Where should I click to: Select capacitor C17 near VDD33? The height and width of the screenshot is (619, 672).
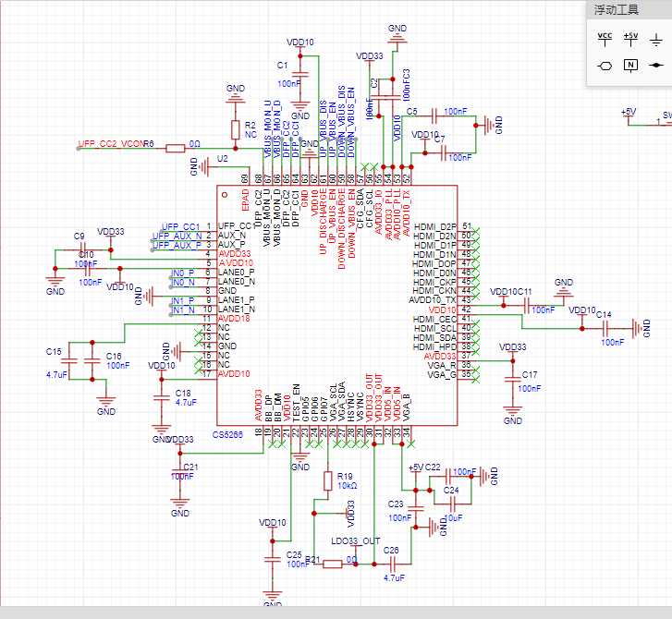coord(513,380)
